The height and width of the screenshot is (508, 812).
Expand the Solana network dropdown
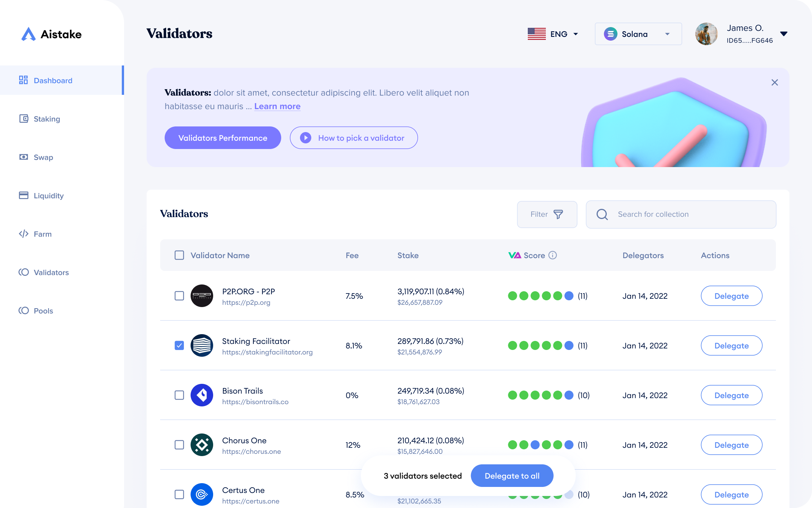point(638,34)
